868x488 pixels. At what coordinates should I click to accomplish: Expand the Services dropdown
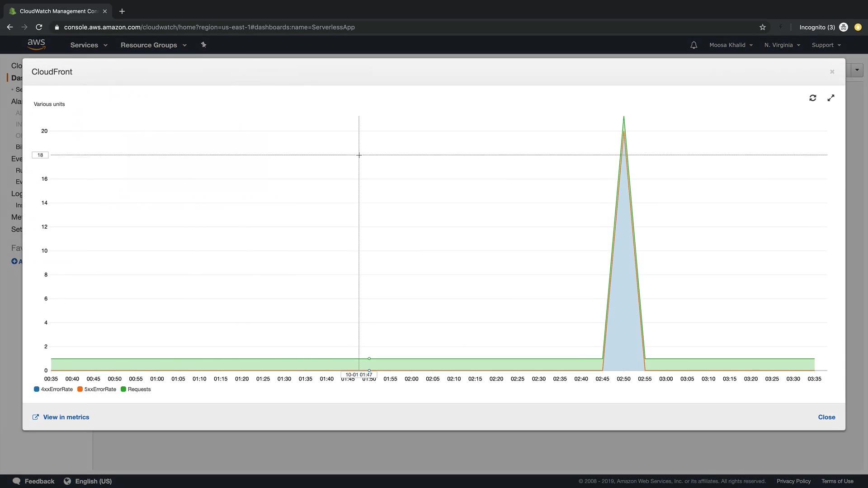pos(89,45)
